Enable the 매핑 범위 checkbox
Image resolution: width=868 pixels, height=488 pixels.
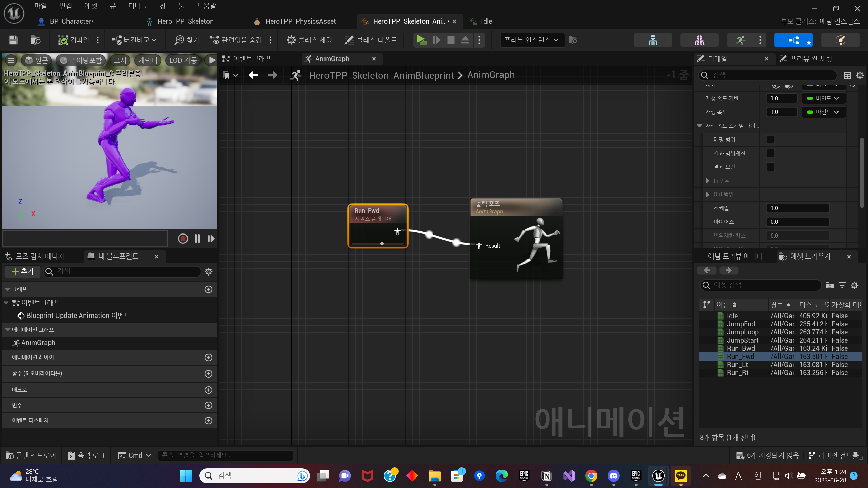click(x=770, y=140)
